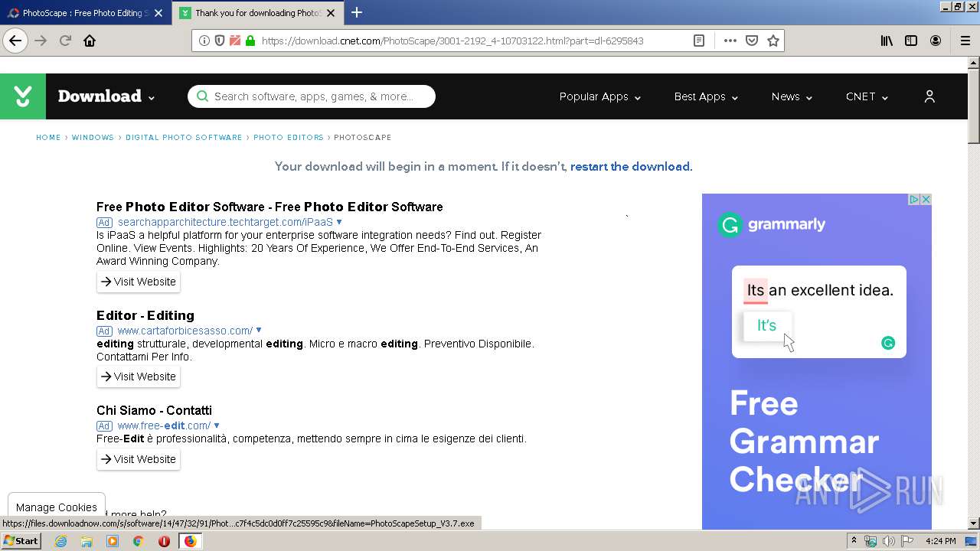The height and width of the screenshot is (551, 980).
Task: Open ad options arrow beside cartaforbicesasso URL
Action: click(259, 331)
